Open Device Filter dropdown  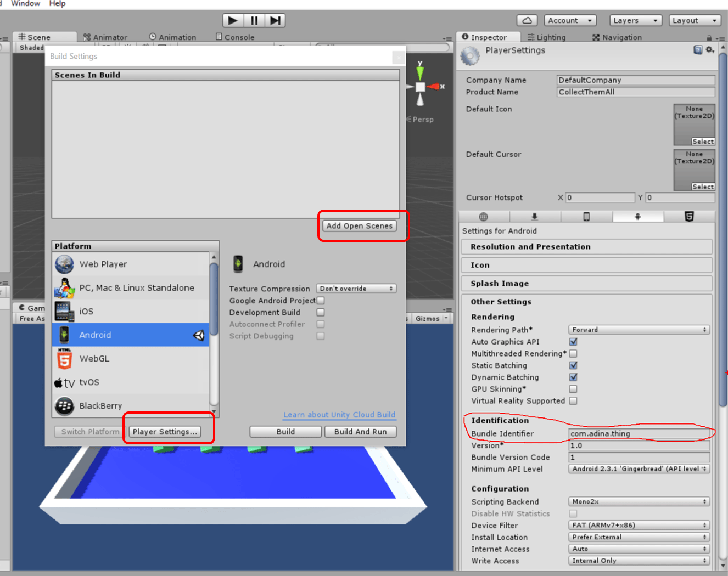click(639, 526)
